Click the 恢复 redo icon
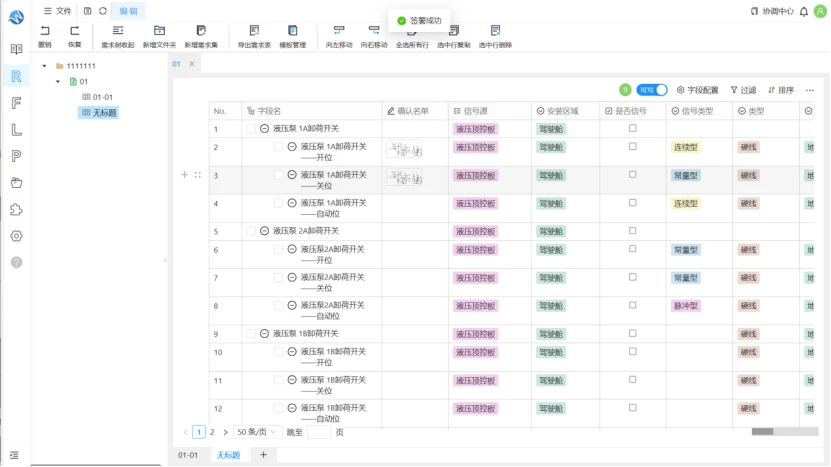This screenshot has height=467, width=831. pyautogui.click(x=75, y=31)
